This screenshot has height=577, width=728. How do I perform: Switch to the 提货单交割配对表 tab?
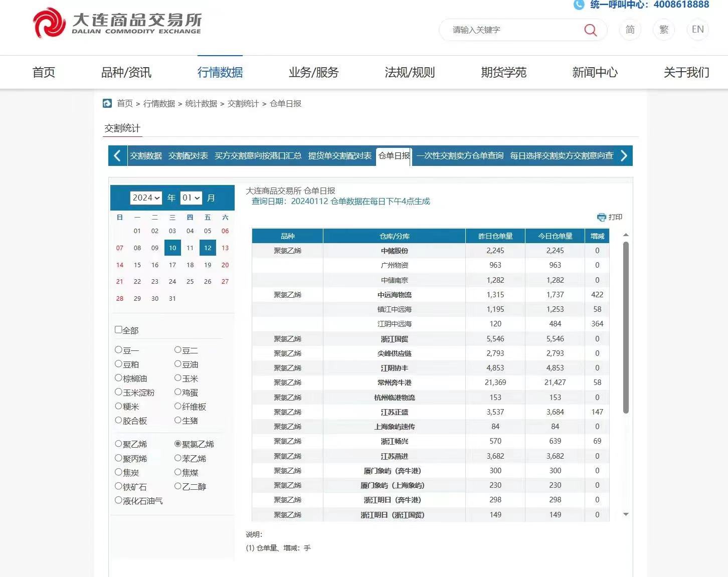point(340,156)
